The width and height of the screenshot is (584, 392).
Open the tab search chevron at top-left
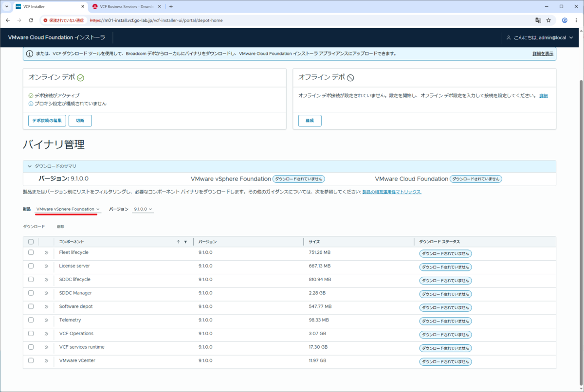(6, 6)
